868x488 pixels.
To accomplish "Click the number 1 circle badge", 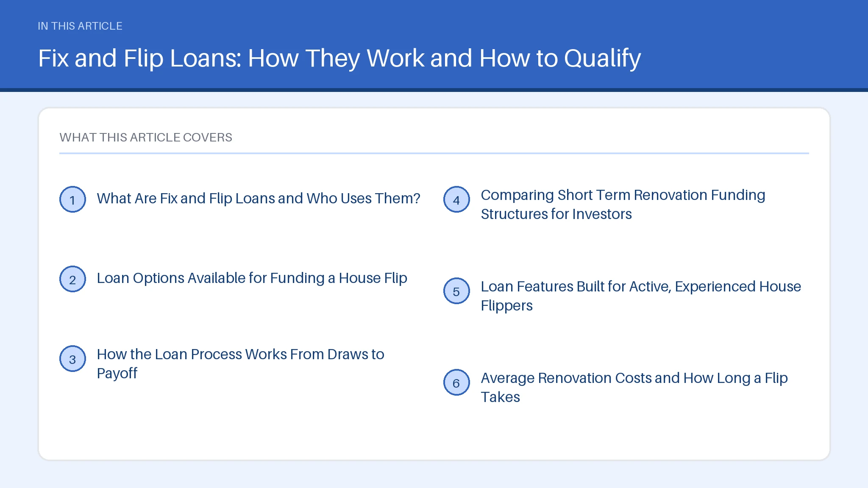I will point(72,199).
